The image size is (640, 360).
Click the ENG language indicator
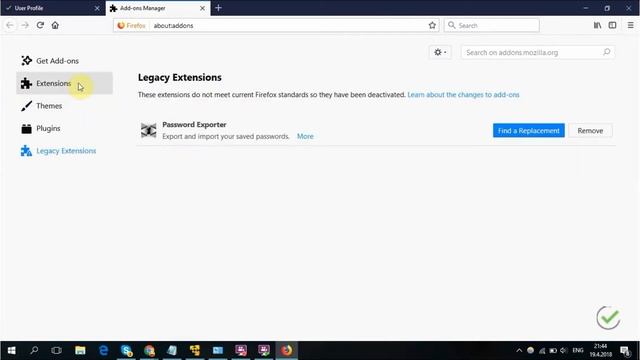point(578,350)
